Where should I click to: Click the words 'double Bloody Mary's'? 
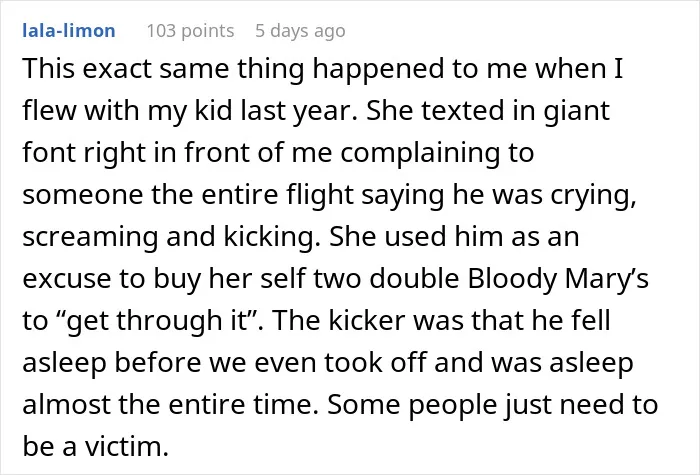click(x=509, y=279)
